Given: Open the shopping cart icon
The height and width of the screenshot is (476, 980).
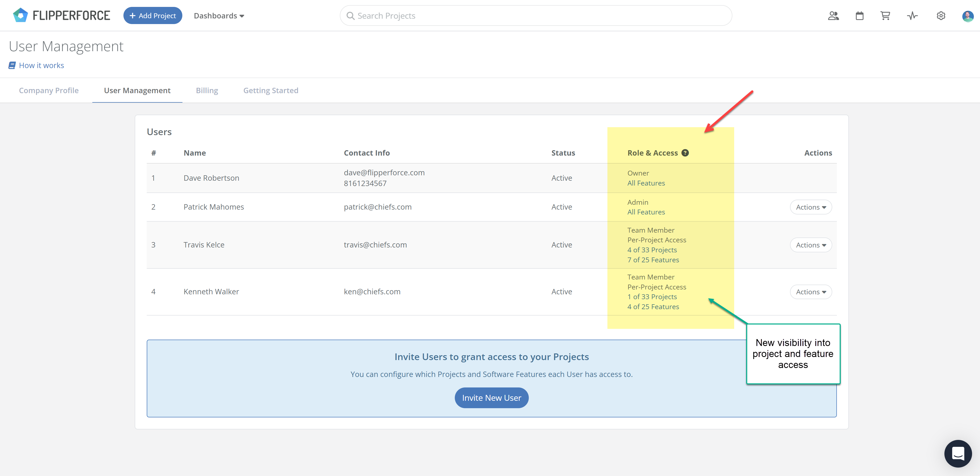Looking at the screenshot, I should click(x=885, y=16).
